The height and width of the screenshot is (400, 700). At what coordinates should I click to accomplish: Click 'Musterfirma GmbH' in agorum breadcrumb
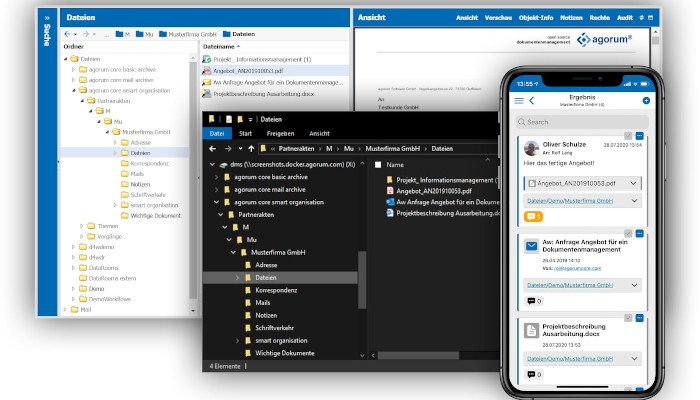click(x=192, y=34)
